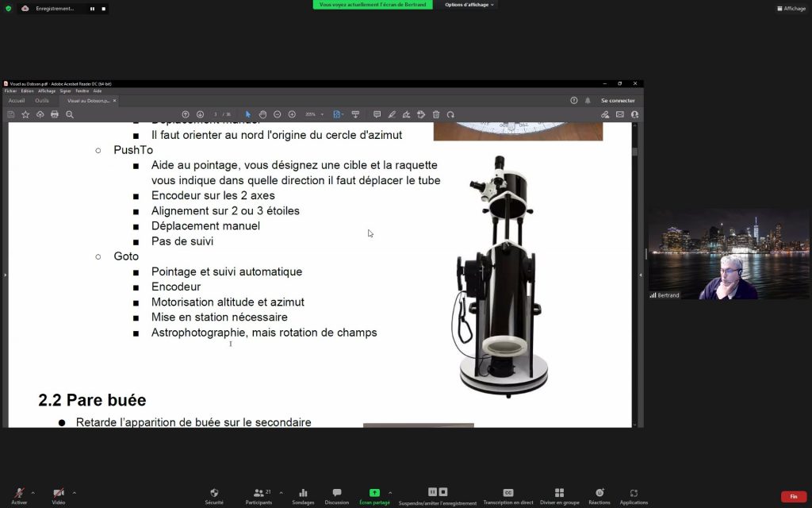Expand share options arrow beside Écran partagé

coord(390,492)
